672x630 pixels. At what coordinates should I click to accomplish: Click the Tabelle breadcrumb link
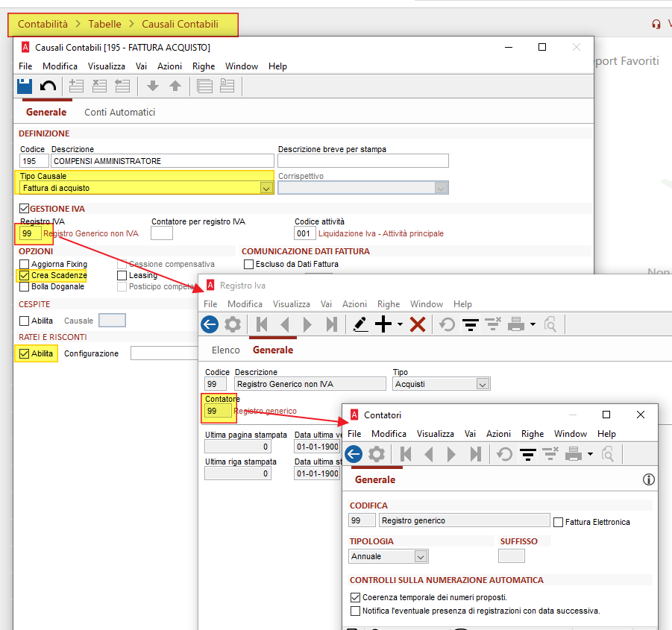pos(104,24)
